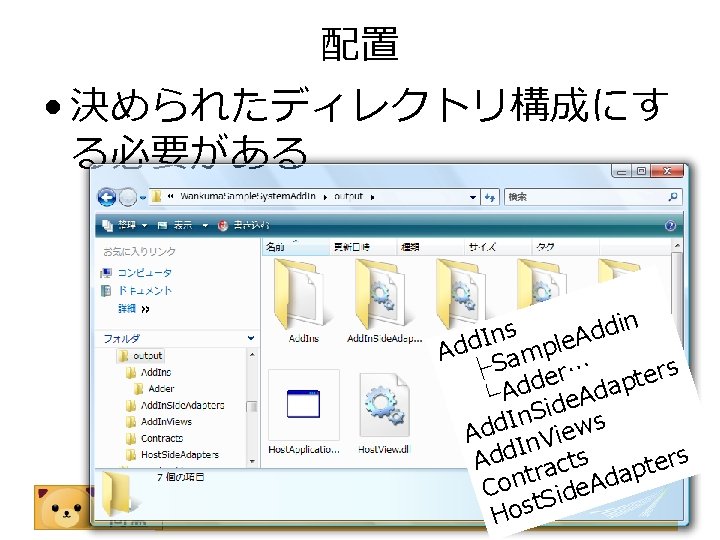The height and width of the screenshot is (540, 720).
Task: Click the Computer icon in favorites
Action: pos(106,273)
